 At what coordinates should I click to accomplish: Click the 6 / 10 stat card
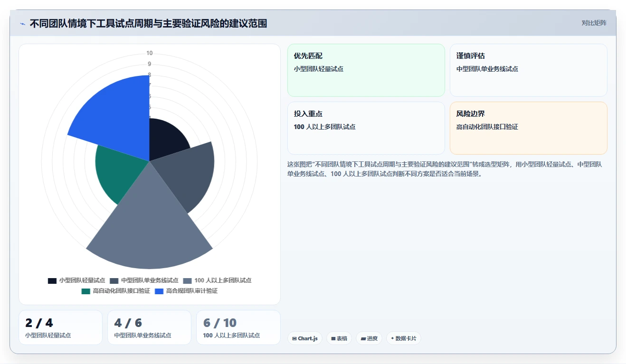tap(238, 327)
